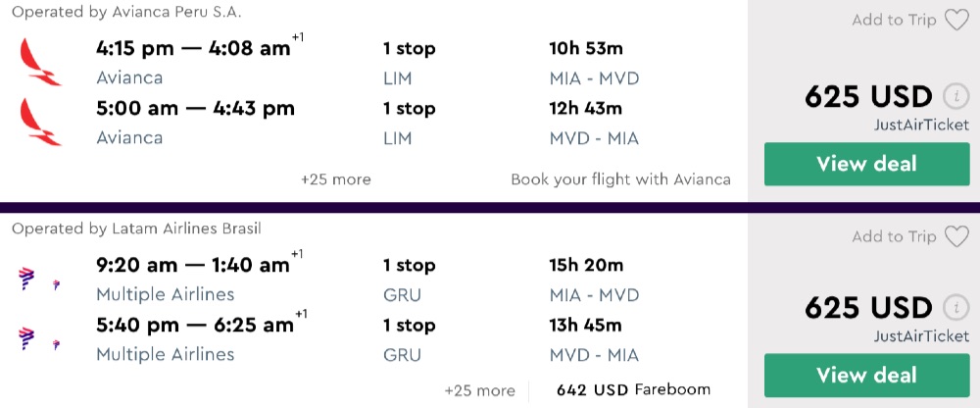The height and width of the screenshot is (408, 980).
Task: Open price info icon for Latam deal
Action: point(955,308)
